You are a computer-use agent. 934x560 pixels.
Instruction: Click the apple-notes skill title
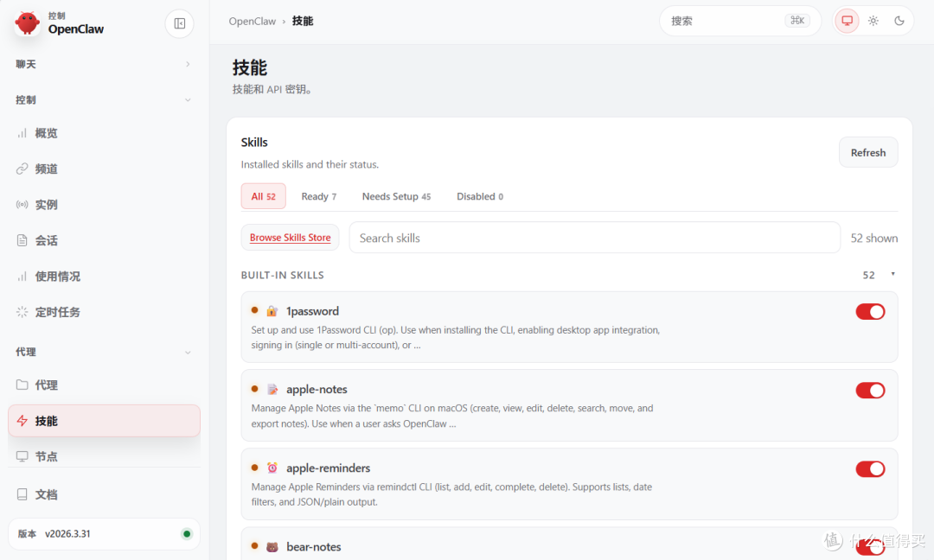tap(317, 389)
